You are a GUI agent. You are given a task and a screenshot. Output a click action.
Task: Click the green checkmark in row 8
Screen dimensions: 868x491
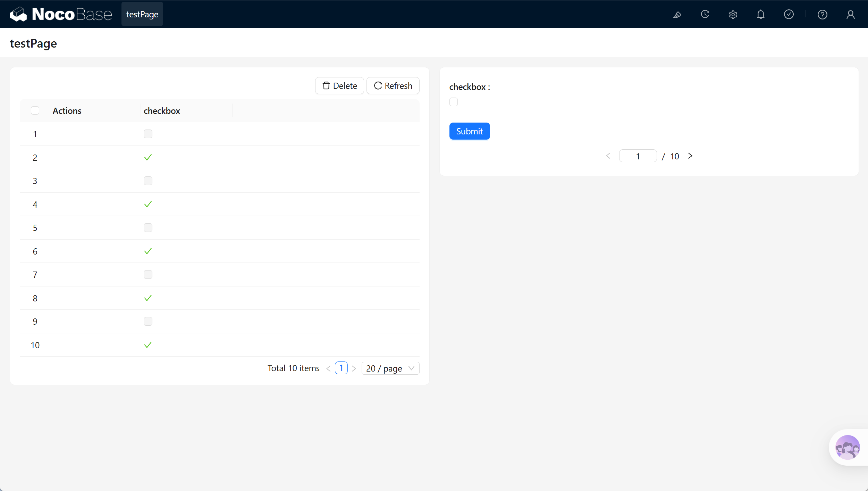click(x=148, y=298)
